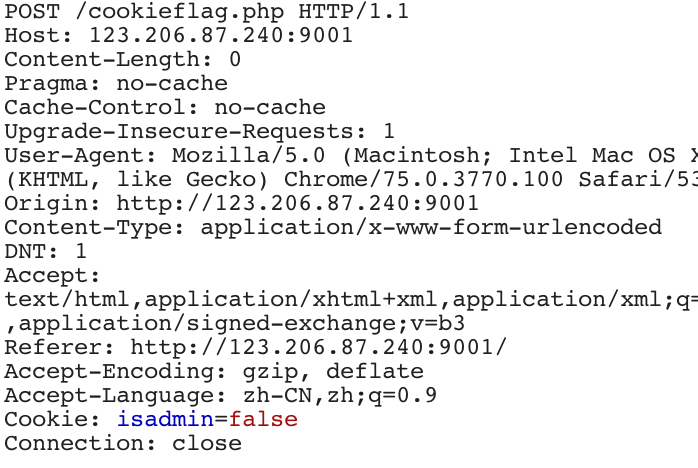This screenshot has width=698, height=468.
Task: Click the Content-Length value 0
Action: (235, 59)
